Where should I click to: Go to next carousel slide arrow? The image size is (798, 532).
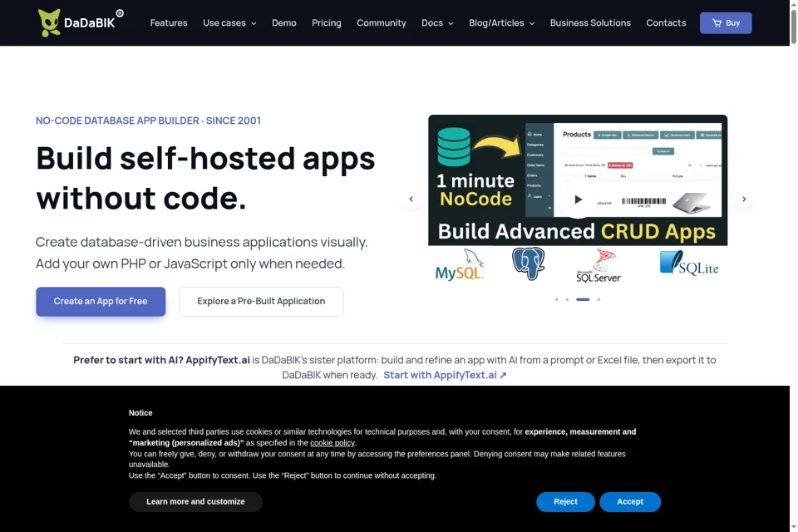pos(744,199)
